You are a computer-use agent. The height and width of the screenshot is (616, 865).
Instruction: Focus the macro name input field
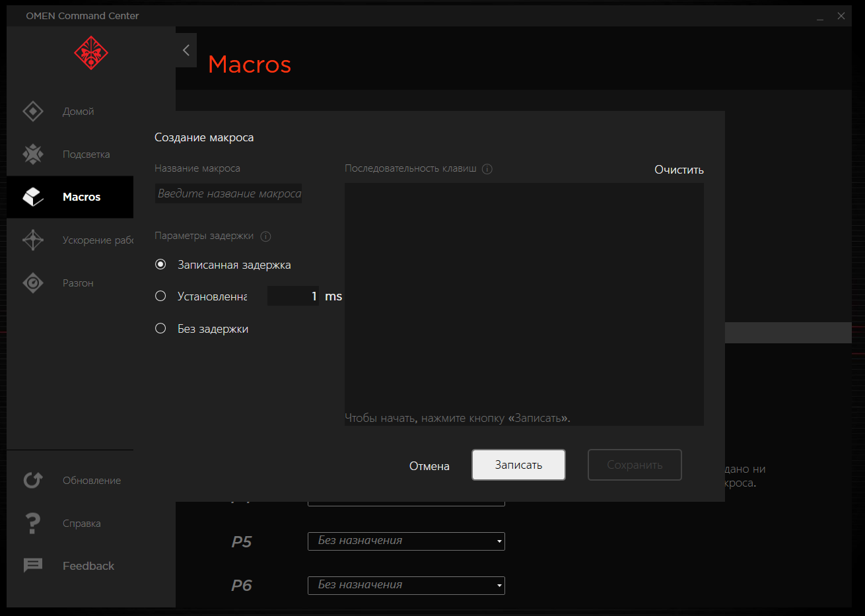pyautogui.click(x=228, y=193)
